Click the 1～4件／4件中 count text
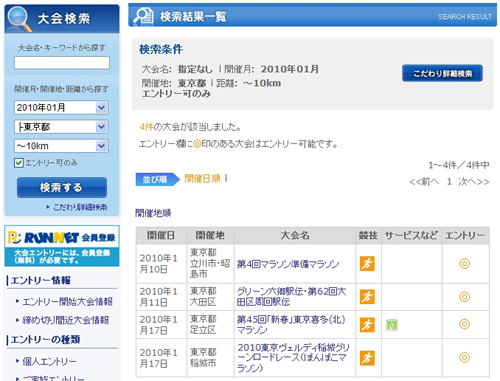The image size is (500, 381). (459, 165)
